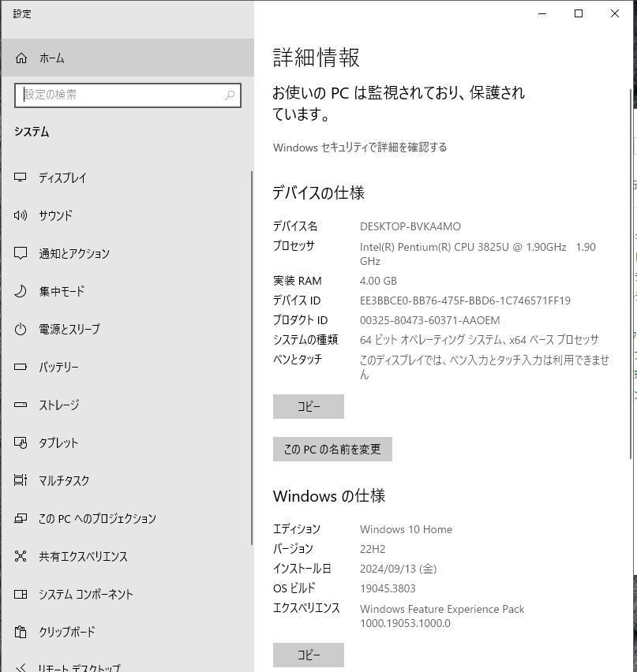Click the Power and sleep icon
Screen dimensions: 637x672
pos(21,329)
